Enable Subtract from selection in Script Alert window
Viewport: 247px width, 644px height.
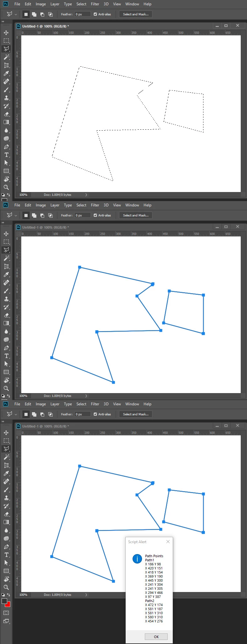coord(42,414)
